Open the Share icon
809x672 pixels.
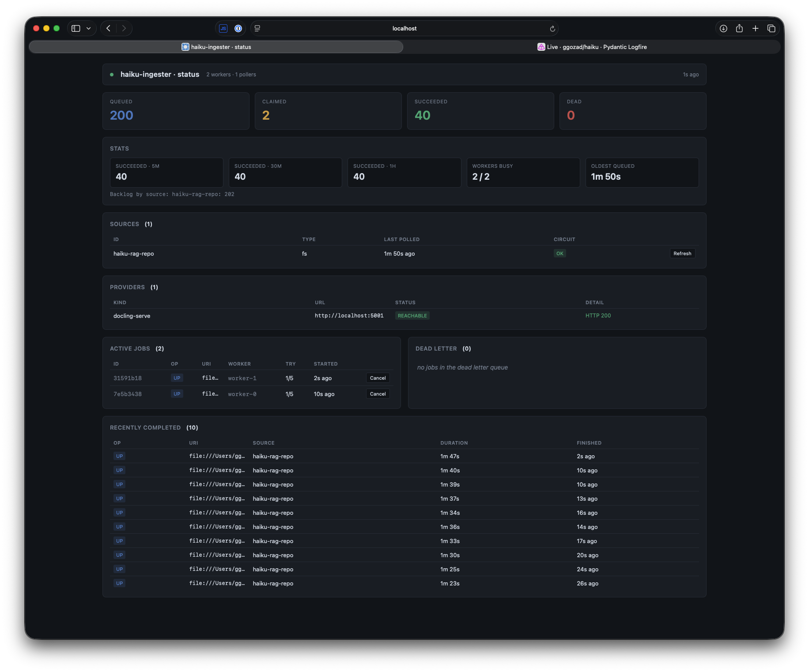tap(739, 28)
